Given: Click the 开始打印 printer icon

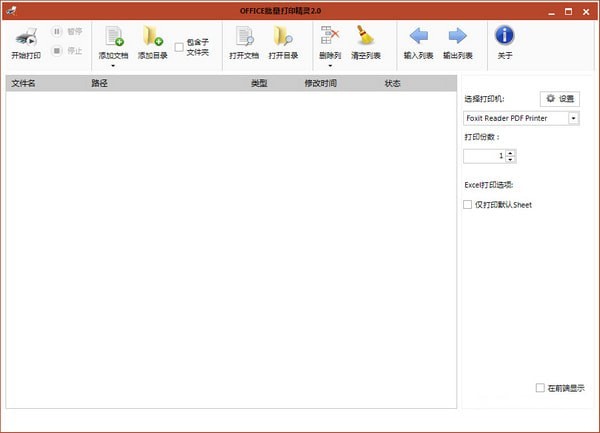Looking at the screenshot, I should pyautogui.click(x=25, y=38).
